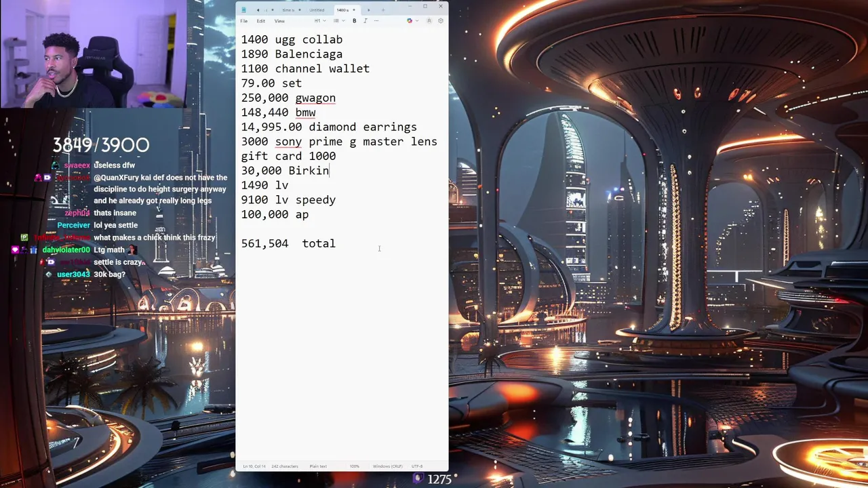
Task: Close the 'time s' tab dot
Action: [x=300, y=10]
